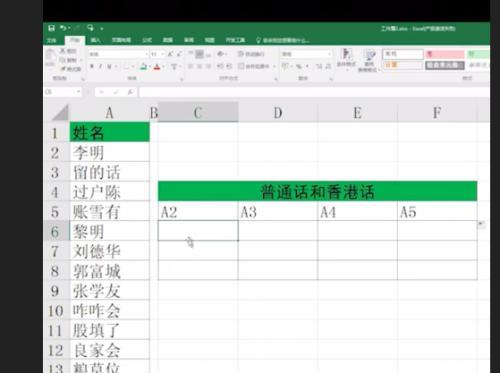Image resolution: width=500 pixels, height=373 pixels.
Task: Toggle underline formatting
Action: click(x=109, y=67)
